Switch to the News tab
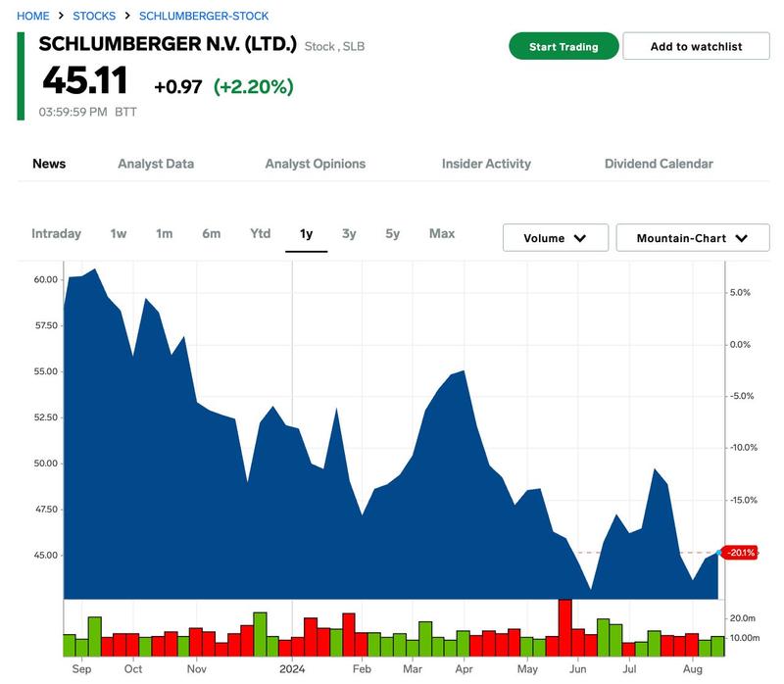 [49, 164]
